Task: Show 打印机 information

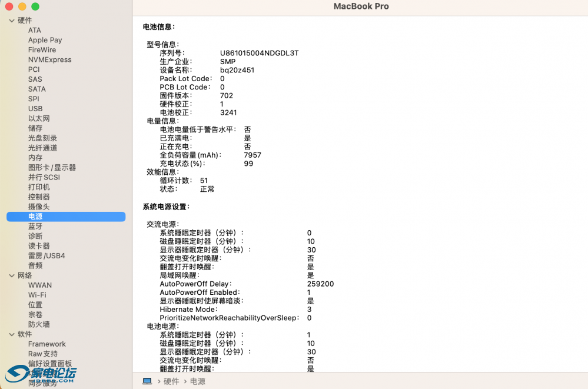Action: (39, 187)
